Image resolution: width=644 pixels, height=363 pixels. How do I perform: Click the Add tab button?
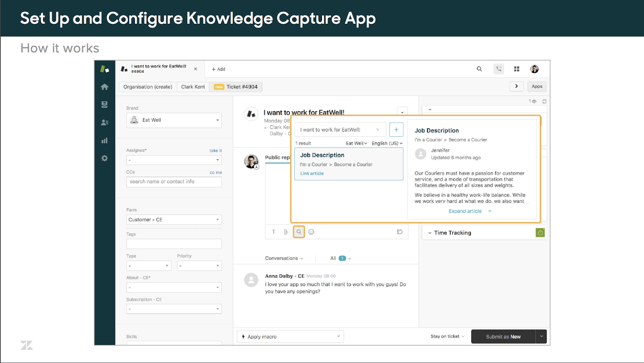(x=219, y=69)
